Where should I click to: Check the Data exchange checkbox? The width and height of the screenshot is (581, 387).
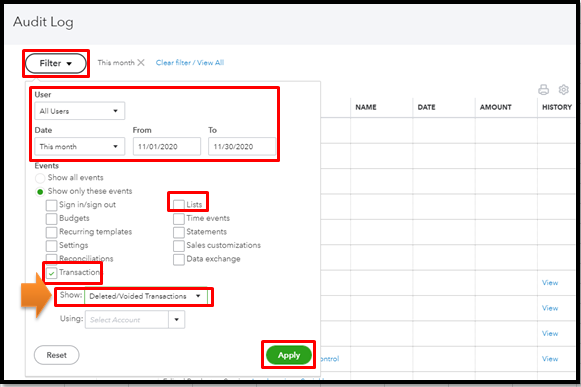(179, 259)
